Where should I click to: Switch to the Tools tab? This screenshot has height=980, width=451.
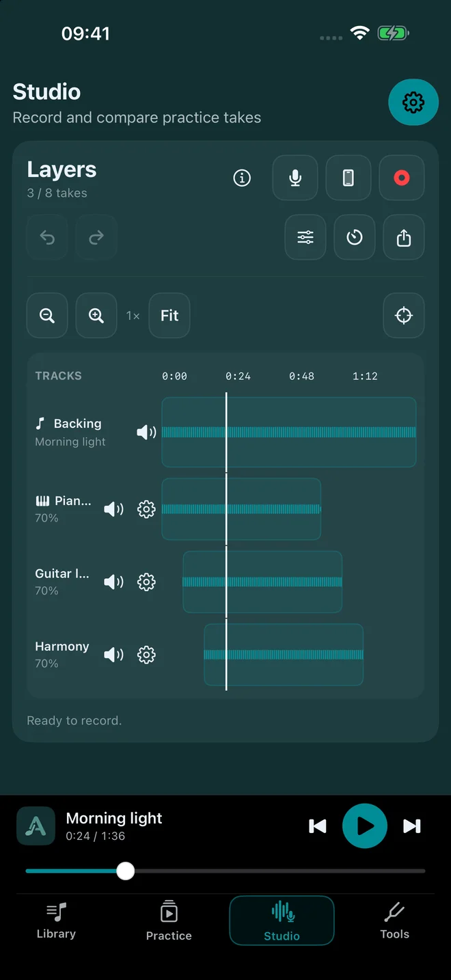tap(395, 921)
